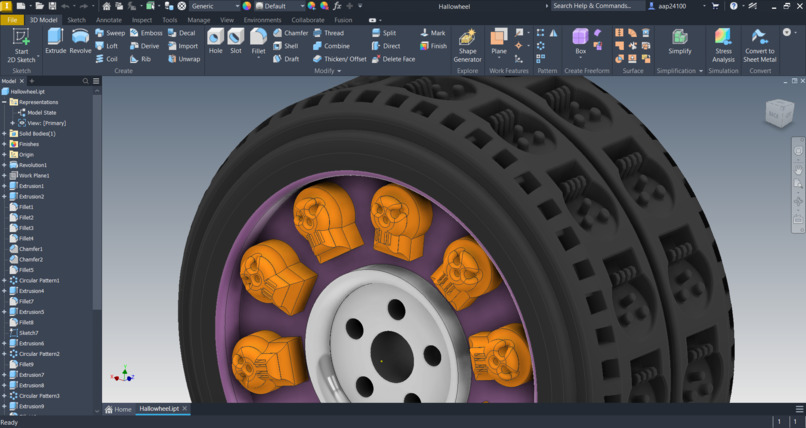Switch to the Sketch tab
Viewport: 806px width, 428px height.
77,20
